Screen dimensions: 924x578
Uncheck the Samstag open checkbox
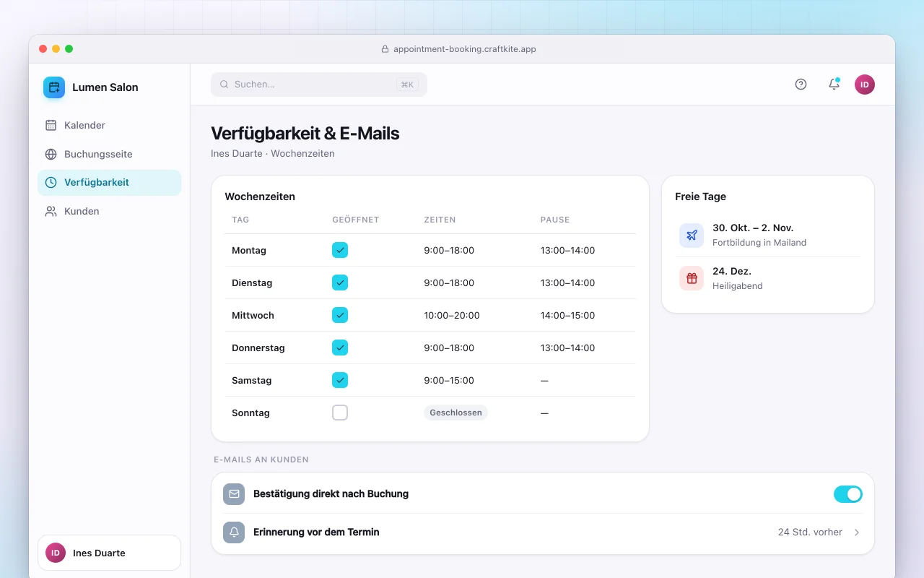click(x=340, y=380)
